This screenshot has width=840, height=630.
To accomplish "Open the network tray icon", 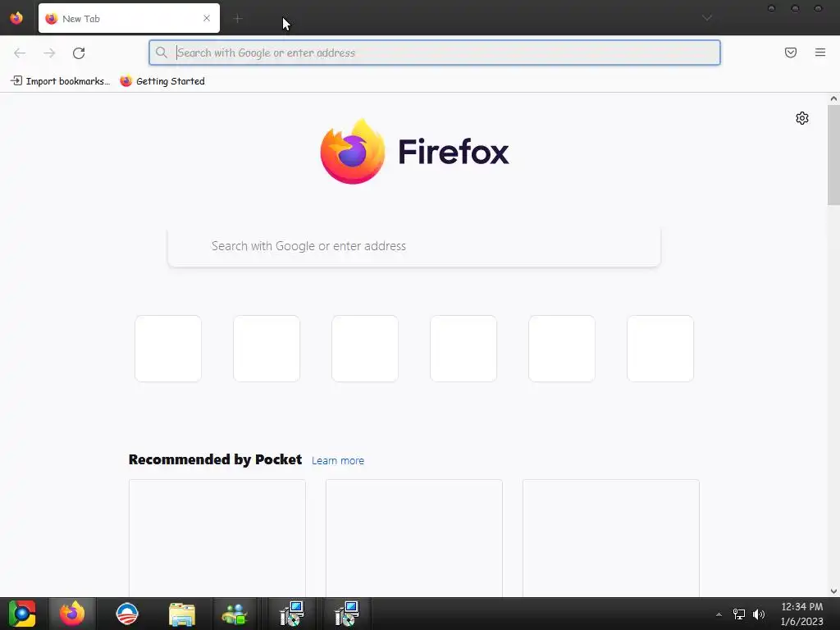I will (739, 614).
